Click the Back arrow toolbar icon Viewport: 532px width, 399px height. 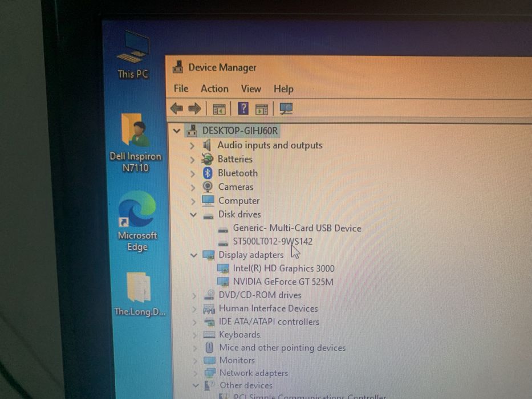click(x=177, y=108)
